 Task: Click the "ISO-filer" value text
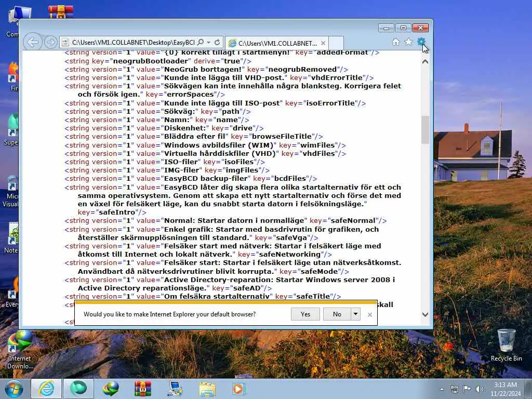(181, 162)
